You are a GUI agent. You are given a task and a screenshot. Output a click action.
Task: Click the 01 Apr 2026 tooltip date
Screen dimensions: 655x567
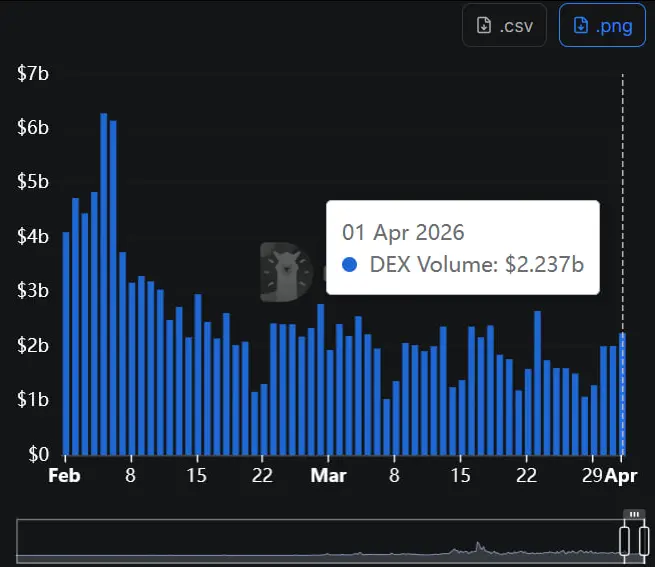coord(403,232)
